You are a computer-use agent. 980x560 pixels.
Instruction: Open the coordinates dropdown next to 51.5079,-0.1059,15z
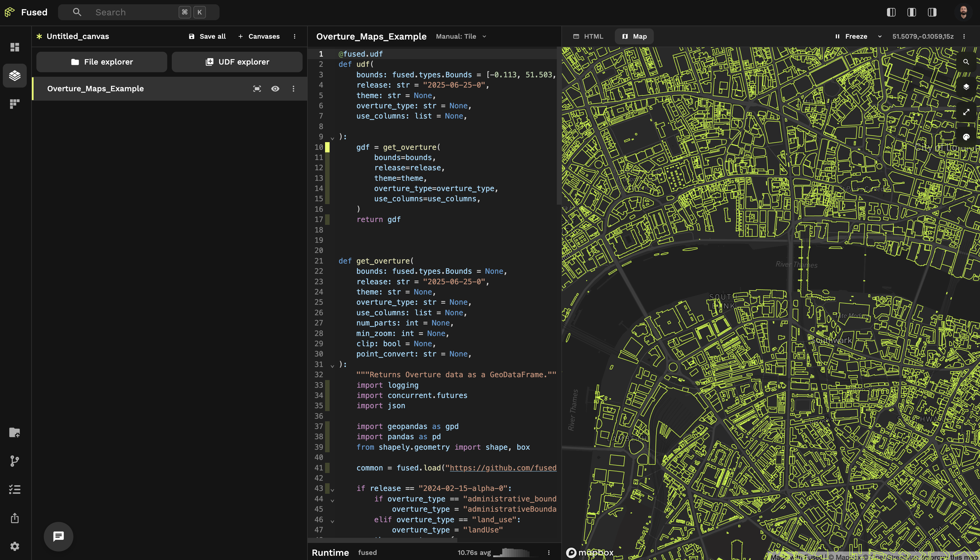click(x=880, y=36)
